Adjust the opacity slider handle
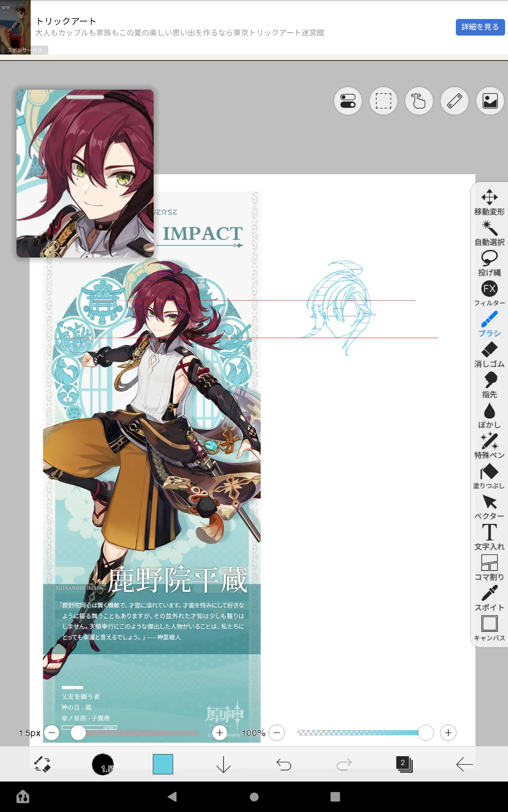 [x=426, y=732]
